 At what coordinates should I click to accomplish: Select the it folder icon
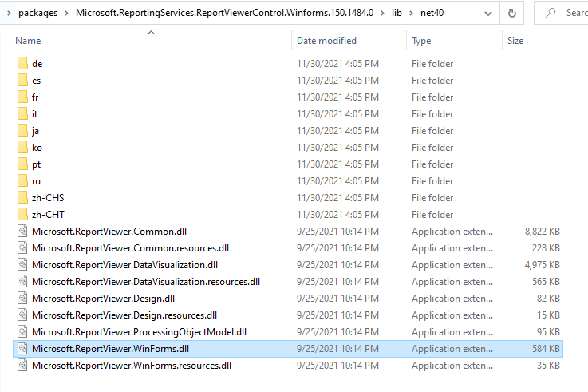[x=22, y=113]
